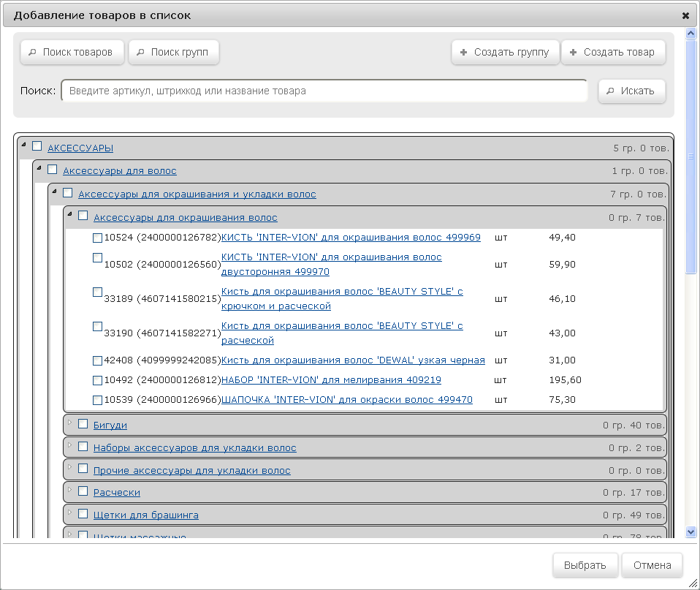The width and height of the screenshot is (700, 590).
Task: Check item 33189 checkbox
Action: tap(97, 292)
